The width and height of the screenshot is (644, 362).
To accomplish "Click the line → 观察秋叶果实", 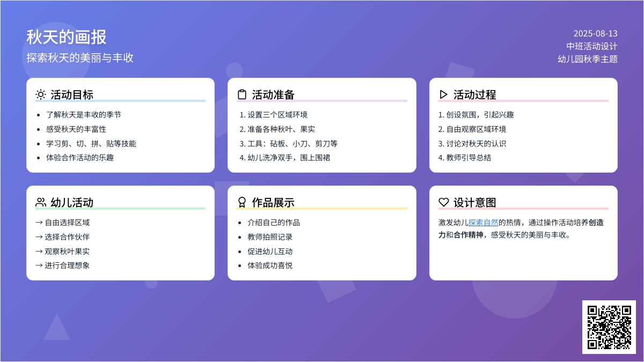I will coord(63,251).
